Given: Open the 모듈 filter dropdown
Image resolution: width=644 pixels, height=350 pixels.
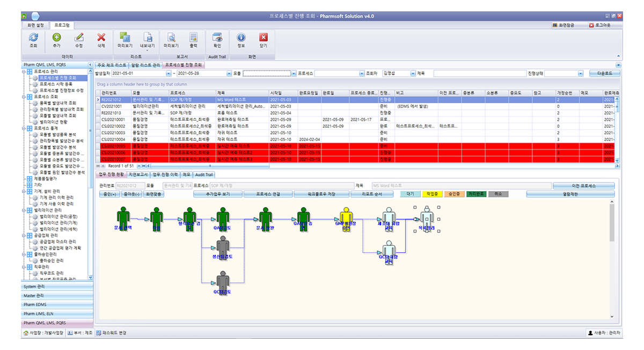Looking at the screenshot, I should click(x=294, y=73).
